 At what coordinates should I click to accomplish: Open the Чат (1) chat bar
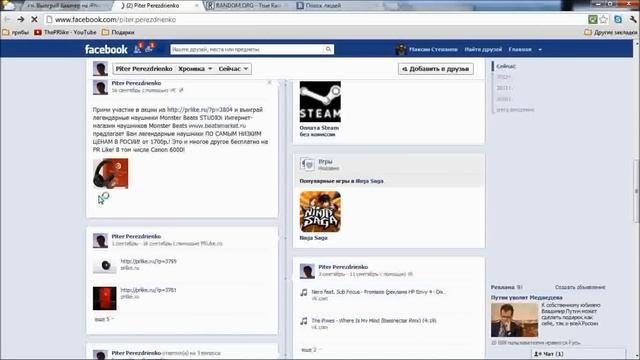pos(578,354)
